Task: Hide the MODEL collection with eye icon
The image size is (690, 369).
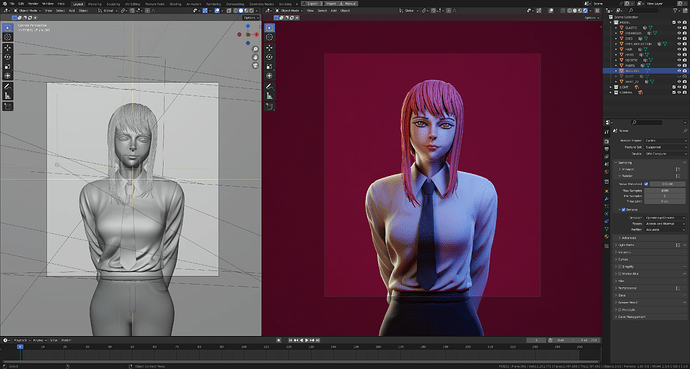Action: tap(679, 22)
